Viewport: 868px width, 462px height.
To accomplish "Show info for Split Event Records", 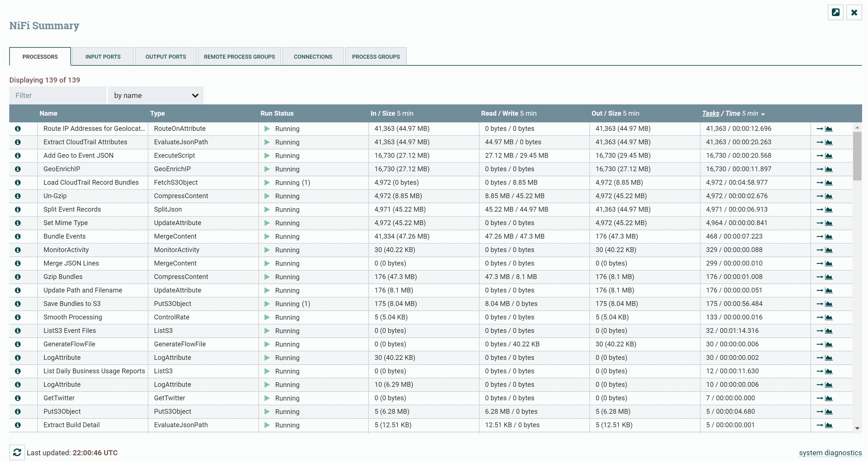I will point(18,210).
